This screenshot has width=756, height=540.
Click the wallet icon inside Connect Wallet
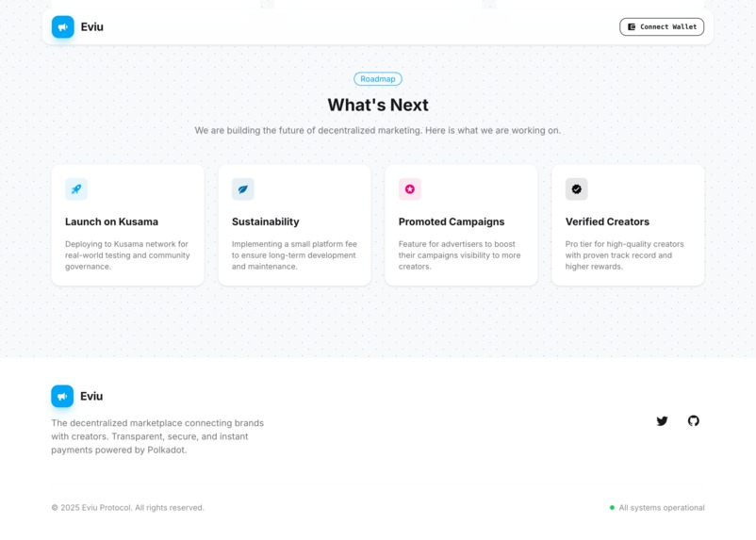point(632,27)
